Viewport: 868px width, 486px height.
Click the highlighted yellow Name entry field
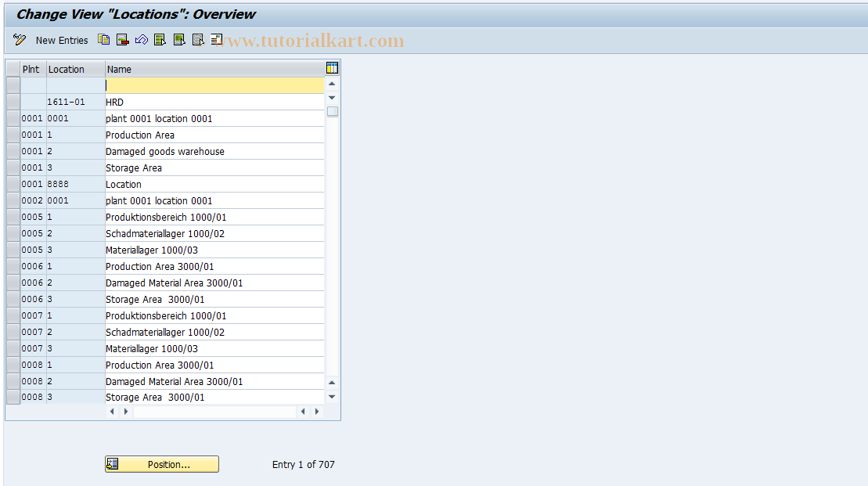(x=214, y=85)
